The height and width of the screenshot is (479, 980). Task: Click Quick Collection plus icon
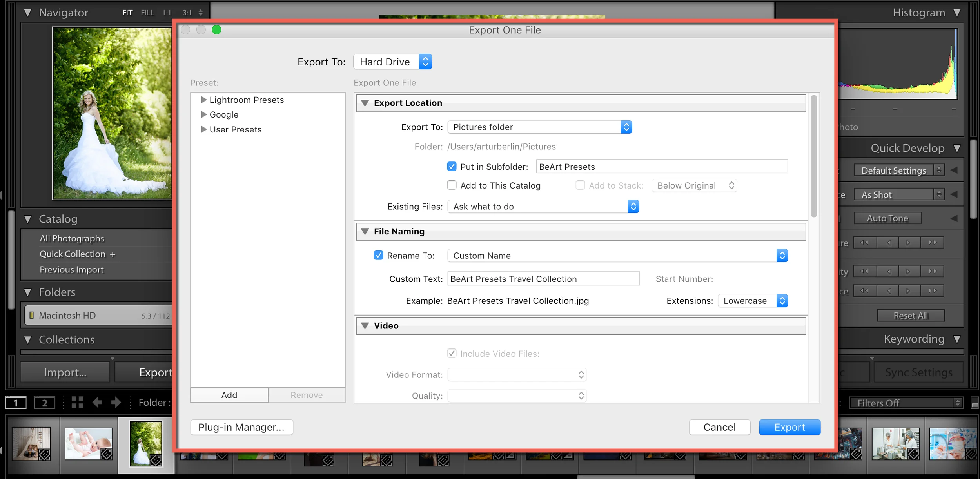113,254
